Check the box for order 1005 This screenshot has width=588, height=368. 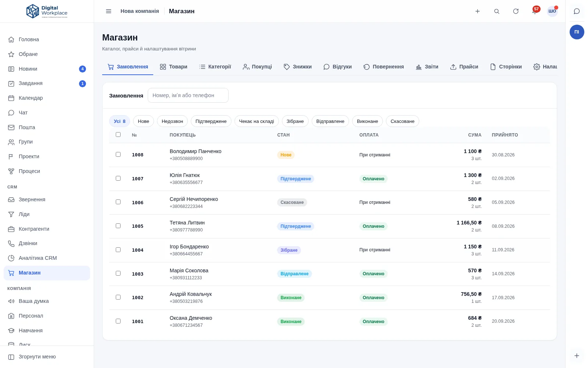(118, 226)
